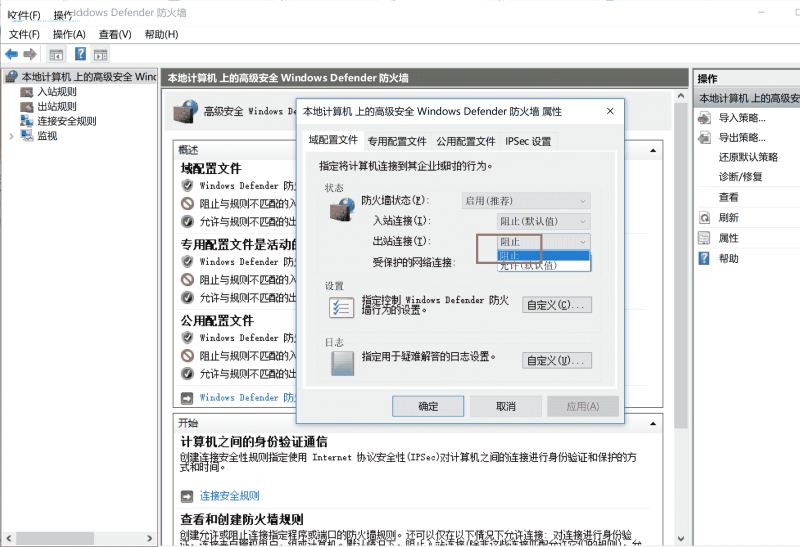The image size is (800, 547).
Task: Open the 入站连接 dropdown
Action: pos(544,221)
